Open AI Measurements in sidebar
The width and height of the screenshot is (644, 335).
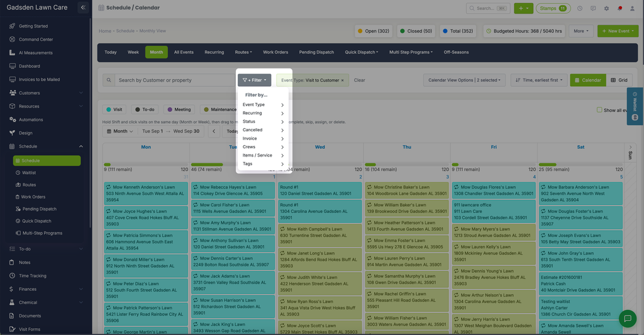(x=36, y=53)
